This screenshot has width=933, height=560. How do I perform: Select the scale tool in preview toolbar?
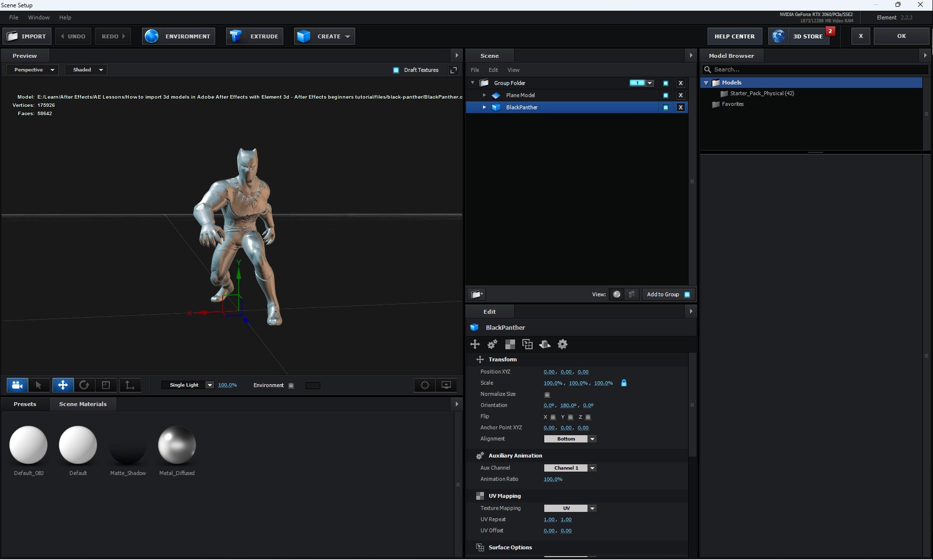tap(106, 385)
